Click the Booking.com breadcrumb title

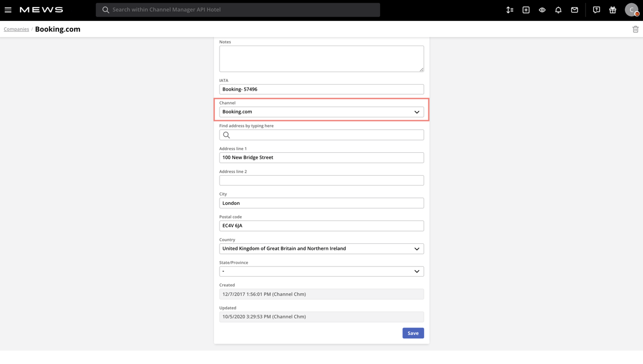pyautogui.click(x=57, y=29)
